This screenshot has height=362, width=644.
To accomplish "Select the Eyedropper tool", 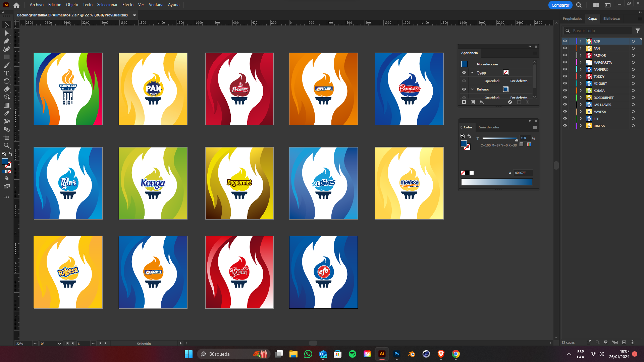I will (x=6, y=113).
